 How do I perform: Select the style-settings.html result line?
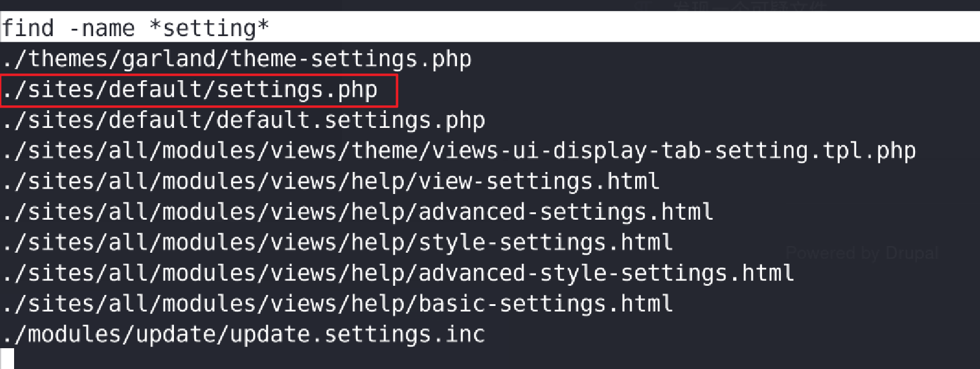337,243
